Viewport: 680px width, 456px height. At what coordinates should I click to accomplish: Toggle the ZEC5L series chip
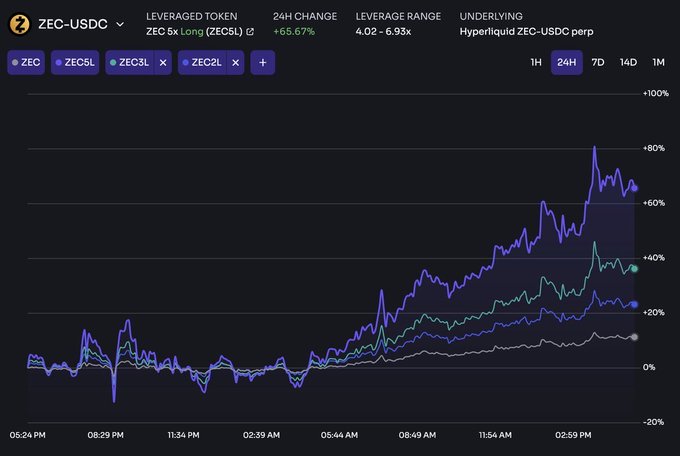tap(75, 62)
